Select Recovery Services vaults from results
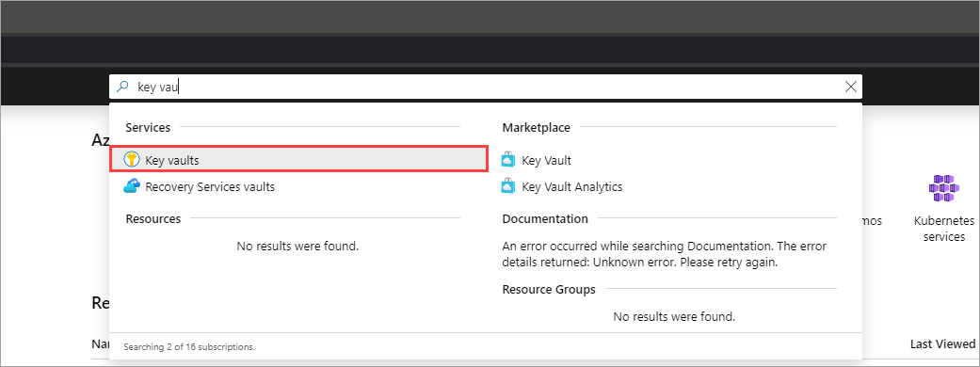Viewport: 980px width, 367px height. (x=209, y=186)
